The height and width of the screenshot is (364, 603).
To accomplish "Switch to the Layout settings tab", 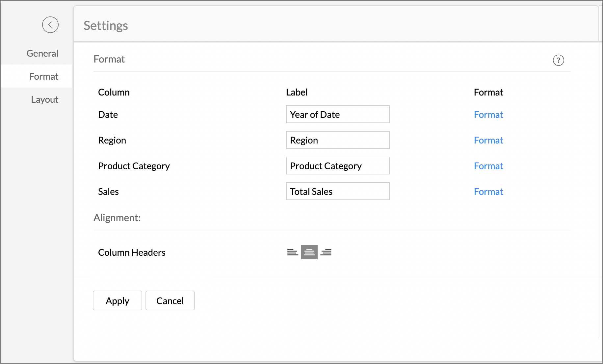I will click(44, 99).
